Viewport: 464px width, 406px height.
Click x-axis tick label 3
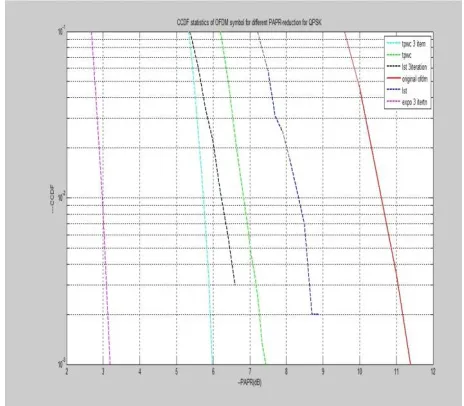tap(103, 371)
